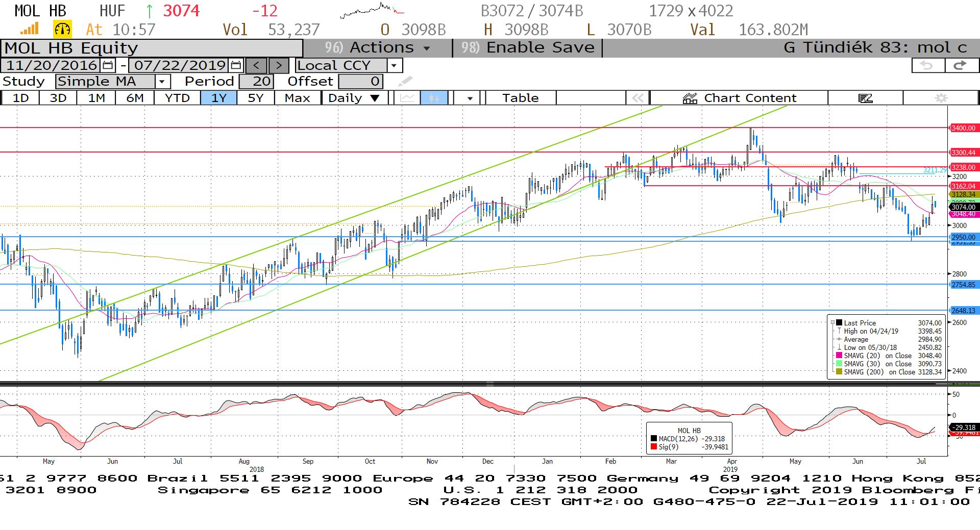Click the Chart Content button

739,98
